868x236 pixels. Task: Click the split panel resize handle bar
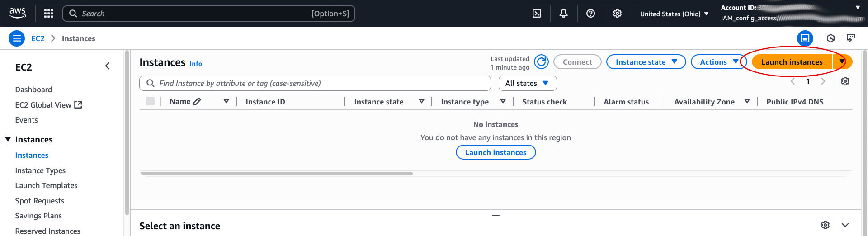pos(496,216)
